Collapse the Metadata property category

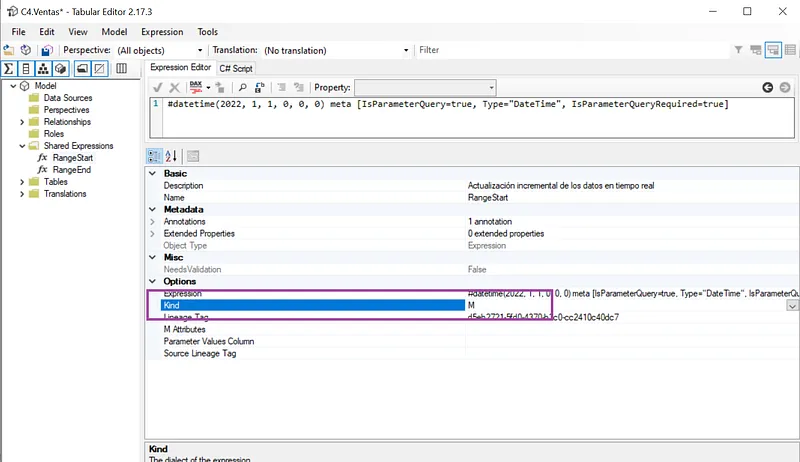click(152, 209)
